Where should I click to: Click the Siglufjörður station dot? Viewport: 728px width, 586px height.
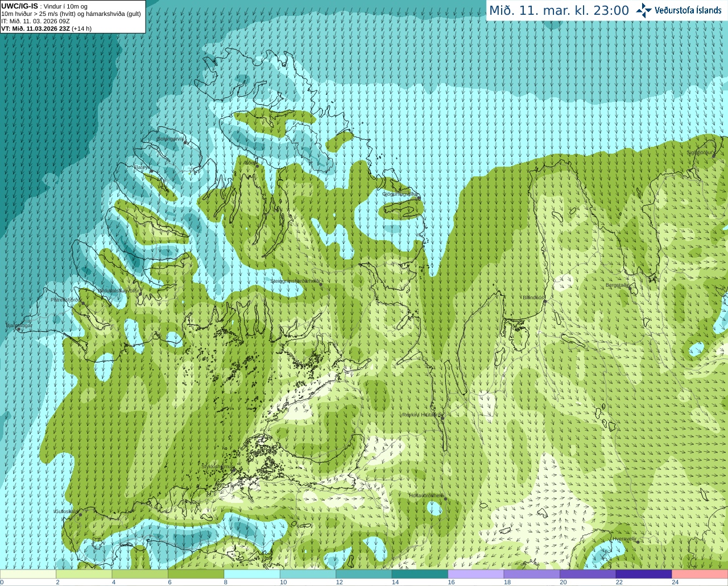714,156
